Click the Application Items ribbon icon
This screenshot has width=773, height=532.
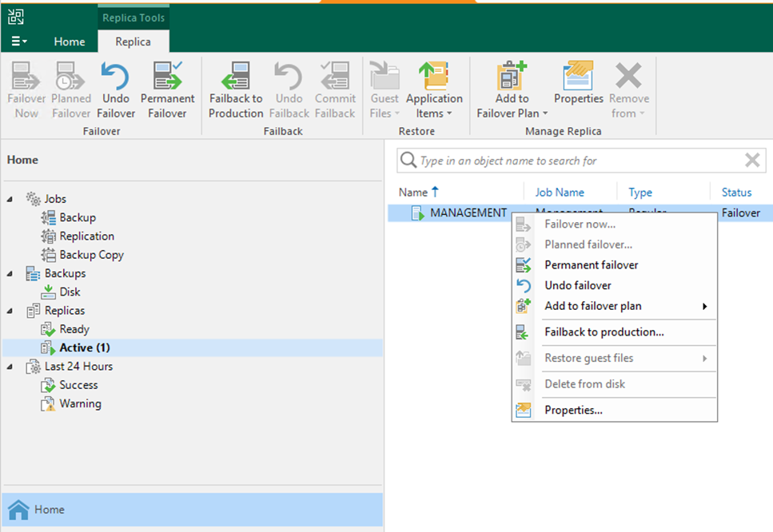[434, 78]
